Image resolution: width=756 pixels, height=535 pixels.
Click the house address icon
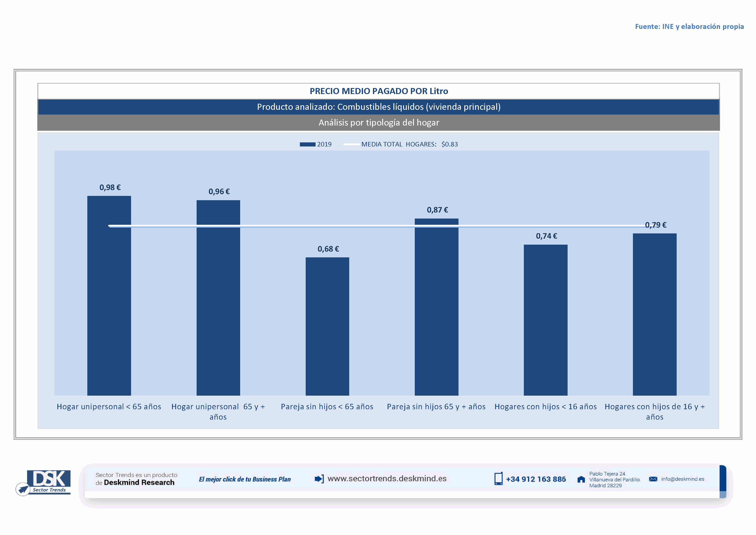click(581, 479)
